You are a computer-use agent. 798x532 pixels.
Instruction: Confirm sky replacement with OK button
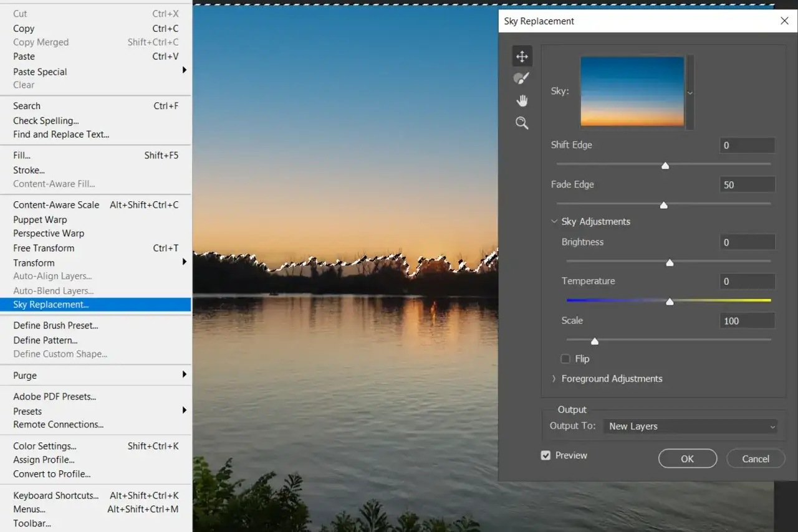[x=688, y=458]
